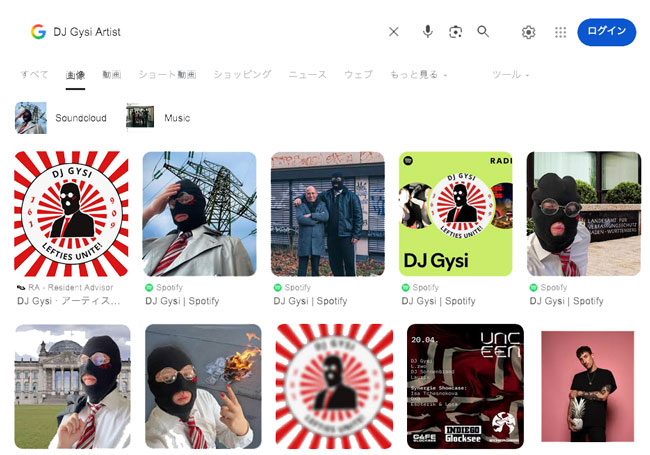Open the masked man with burning money image

pyautogui.click(x=203, y=386)
